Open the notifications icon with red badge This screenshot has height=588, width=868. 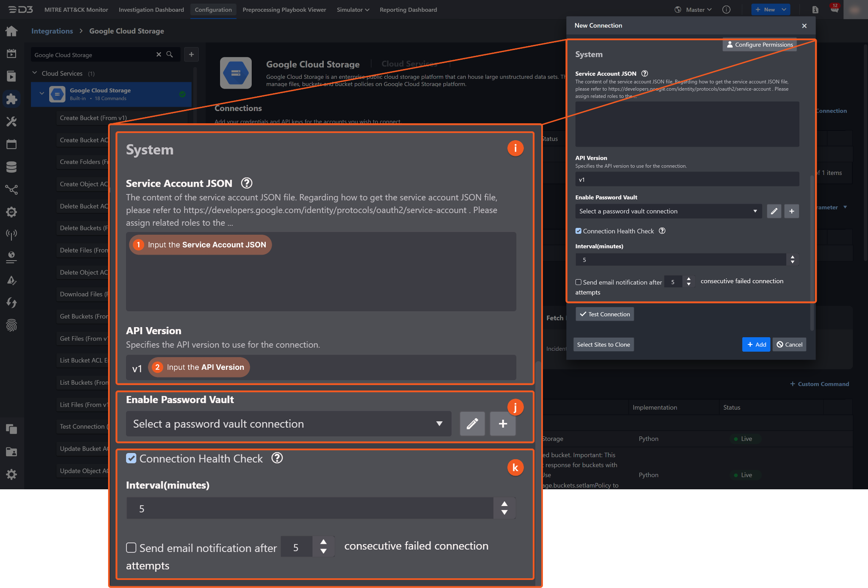(834, 9)
